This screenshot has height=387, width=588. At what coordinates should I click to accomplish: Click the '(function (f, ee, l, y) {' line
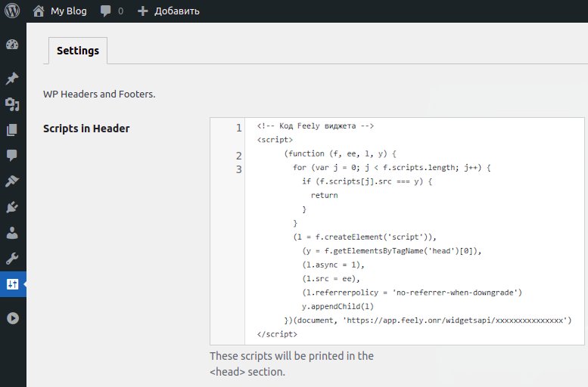point(340,153)
